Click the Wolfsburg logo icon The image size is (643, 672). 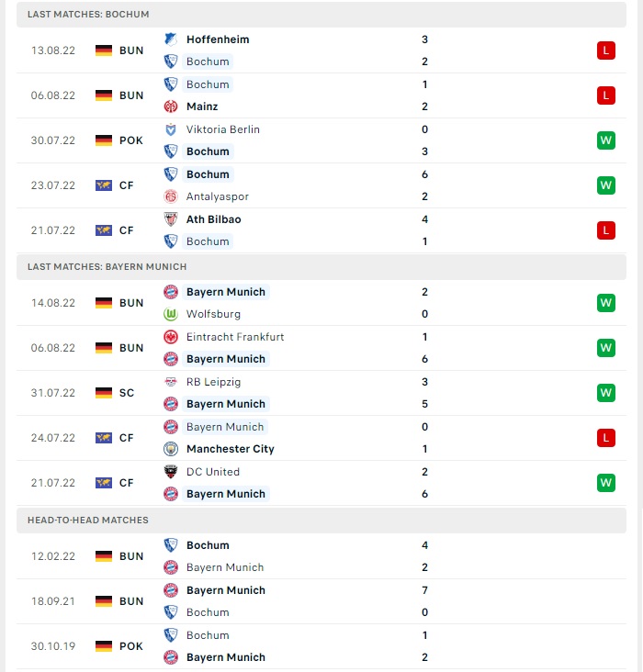[171, 314]
